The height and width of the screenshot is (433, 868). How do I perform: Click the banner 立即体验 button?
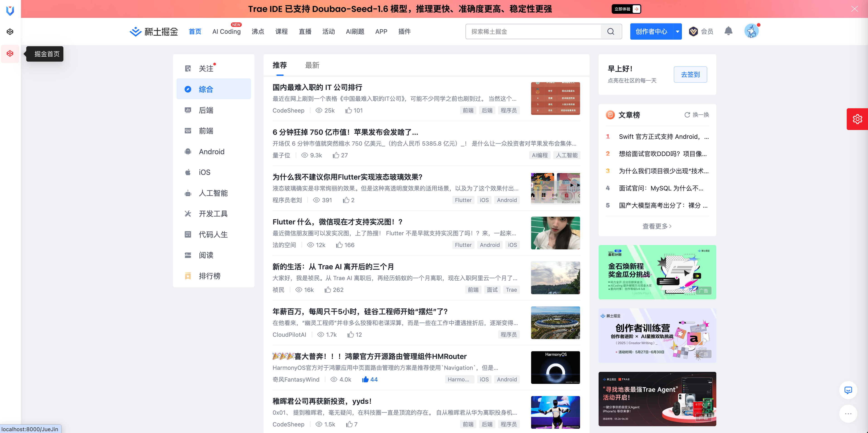point(626,9)
